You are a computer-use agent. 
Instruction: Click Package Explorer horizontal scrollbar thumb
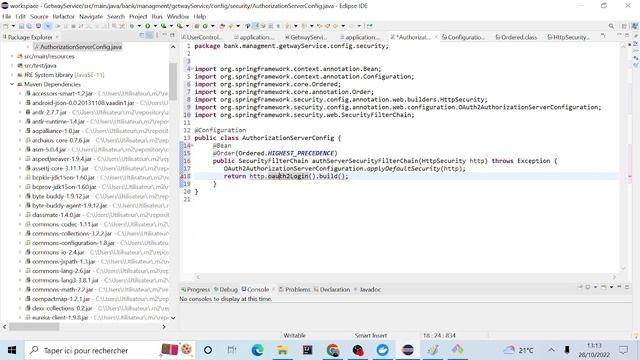(34, 327)
